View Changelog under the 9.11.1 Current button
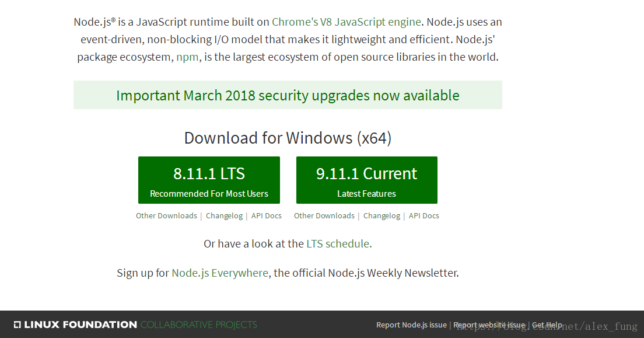The width and height of the screenshot is (644, 338). [381, 216]
